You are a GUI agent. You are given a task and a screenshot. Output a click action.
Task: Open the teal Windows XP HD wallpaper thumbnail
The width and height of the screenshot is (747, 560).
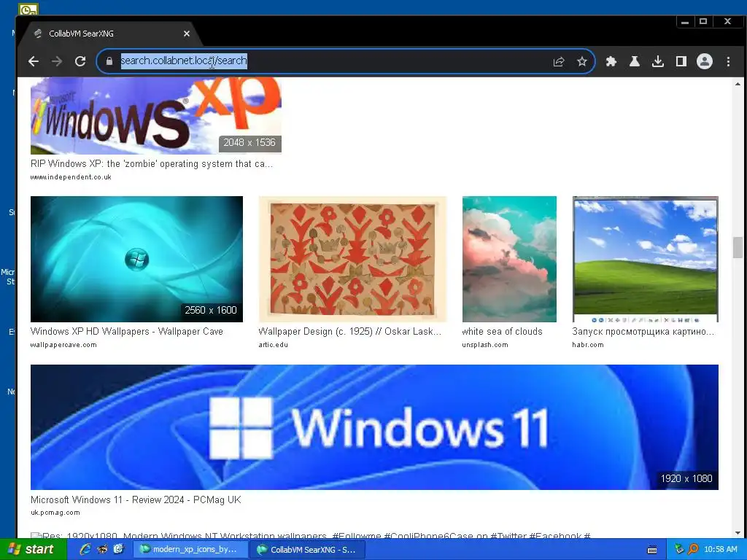point(136,259)
